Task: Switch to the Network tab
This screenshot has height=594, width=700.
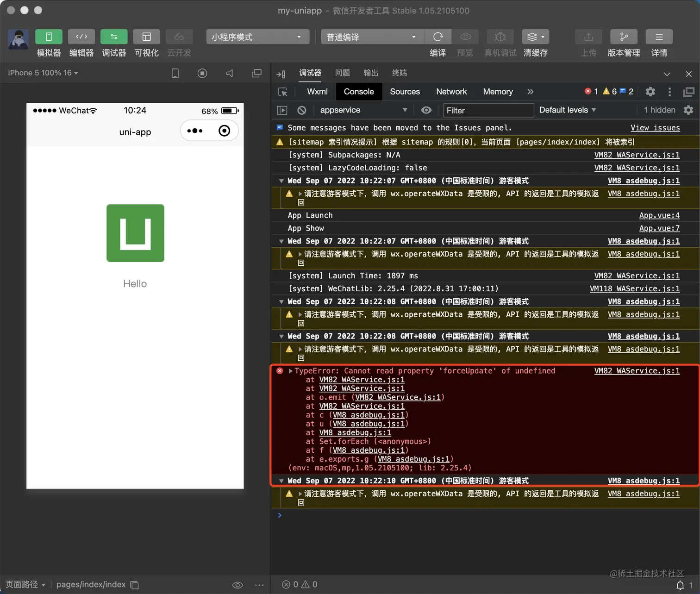Action: tap(451, 92)
